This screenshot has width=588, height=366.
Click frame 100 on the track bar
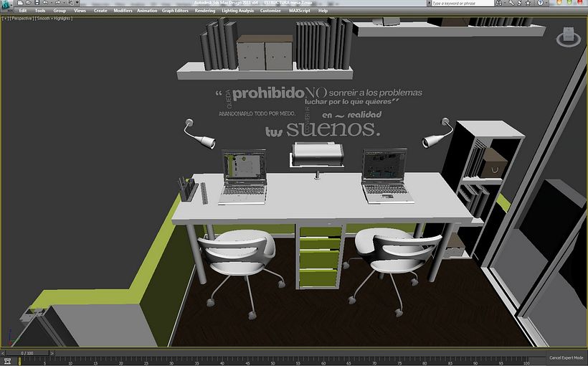coord(526,362)
